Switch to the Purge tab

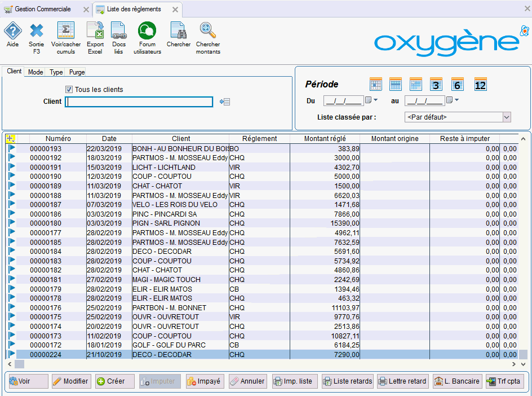[x=77, y=72]
